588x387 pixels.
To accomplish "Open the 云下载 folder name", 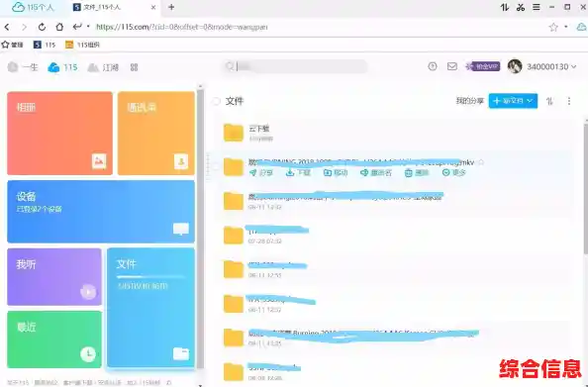I will (258, 129).
